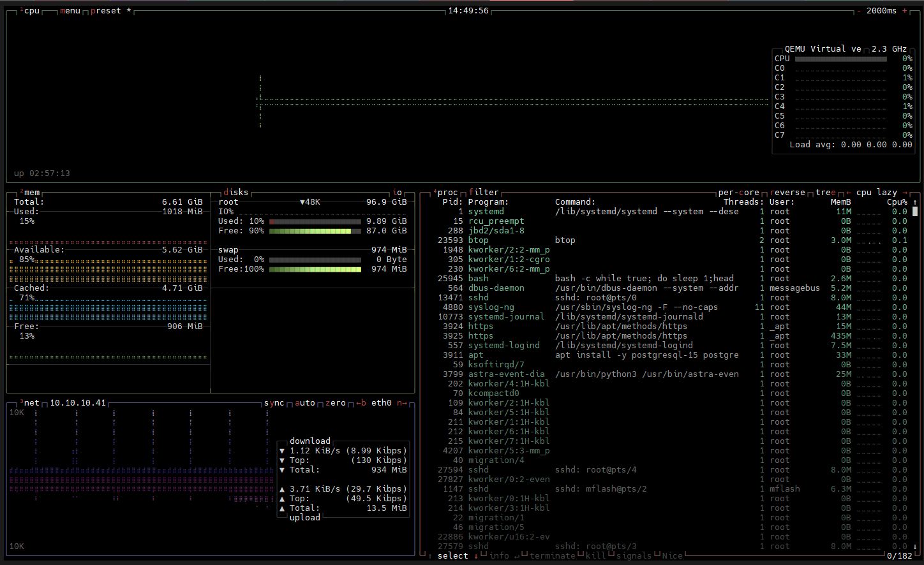The image size is (924, 565).
Task: Click the uptime text 02:57:13
Action: pos(50,173)
